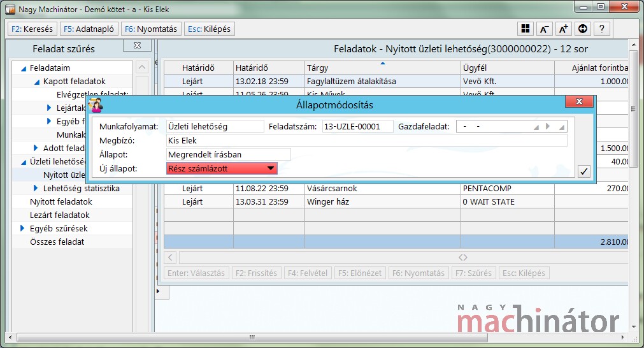
Task: Sort by the Ügyfél column header
Action: pyautogui.click(x=508, y=68)
